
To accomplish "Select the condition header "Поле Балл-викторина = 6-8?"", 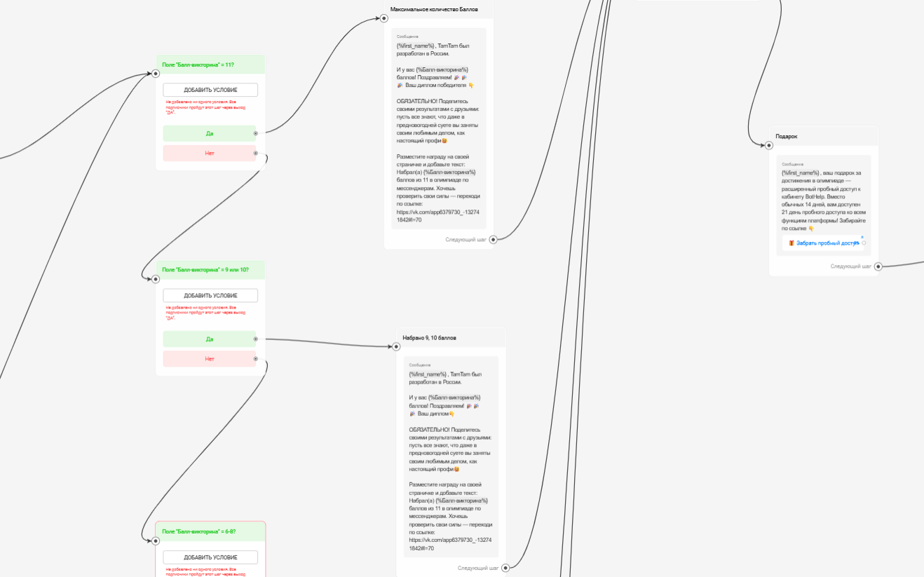I will 210,531.
